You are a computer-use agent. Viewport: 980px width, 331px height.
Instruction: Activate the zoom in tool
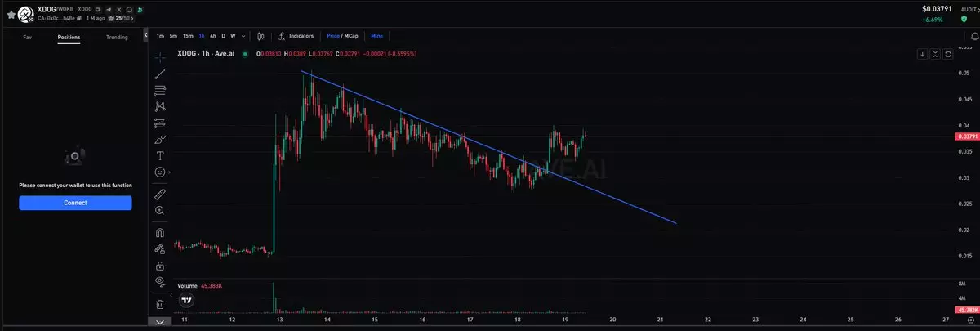pos(160,210)
